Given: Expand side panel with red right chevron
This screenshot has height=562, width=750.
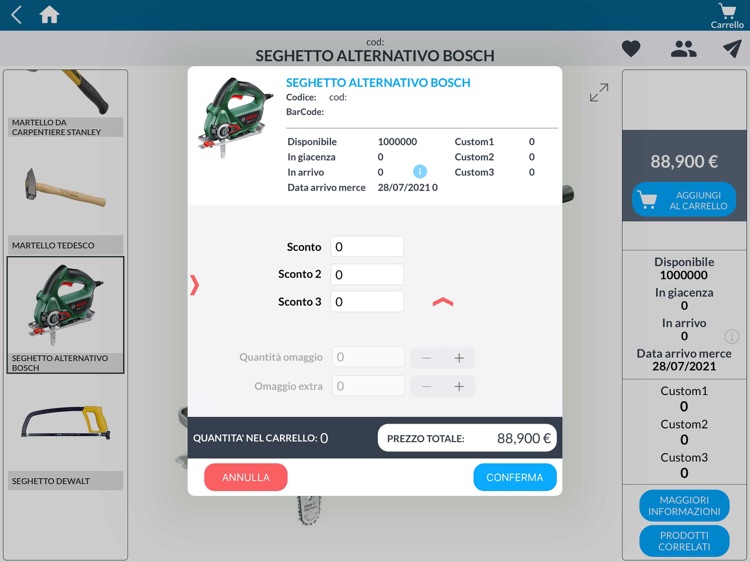Looking at the screenshot, I should coord(194,285).
